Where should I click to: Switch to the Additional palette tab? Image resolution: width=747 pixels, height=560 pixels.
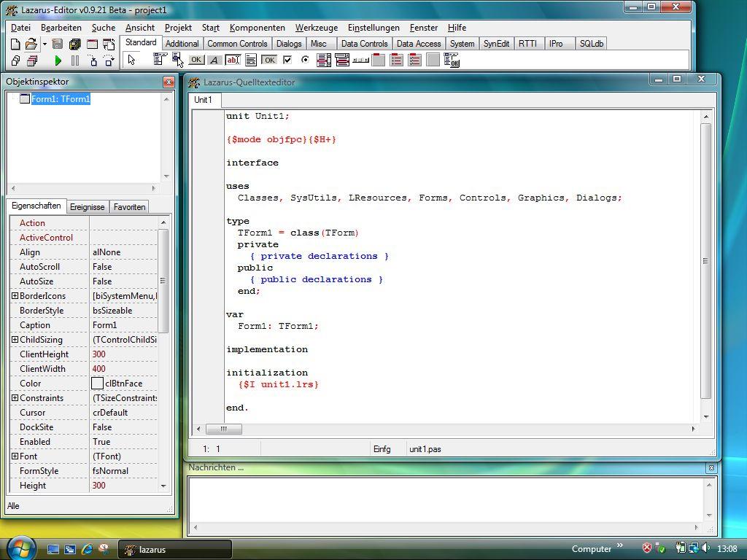point(182,43)
